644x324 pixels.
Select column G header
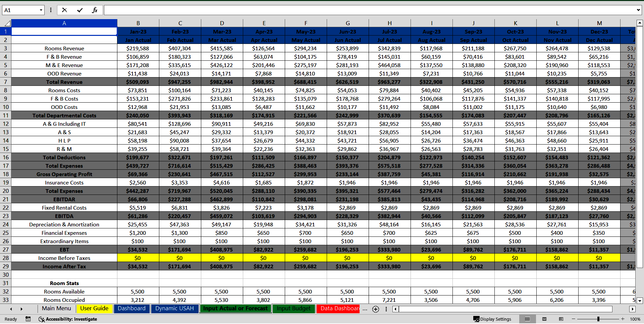click(x=348, y=23)
